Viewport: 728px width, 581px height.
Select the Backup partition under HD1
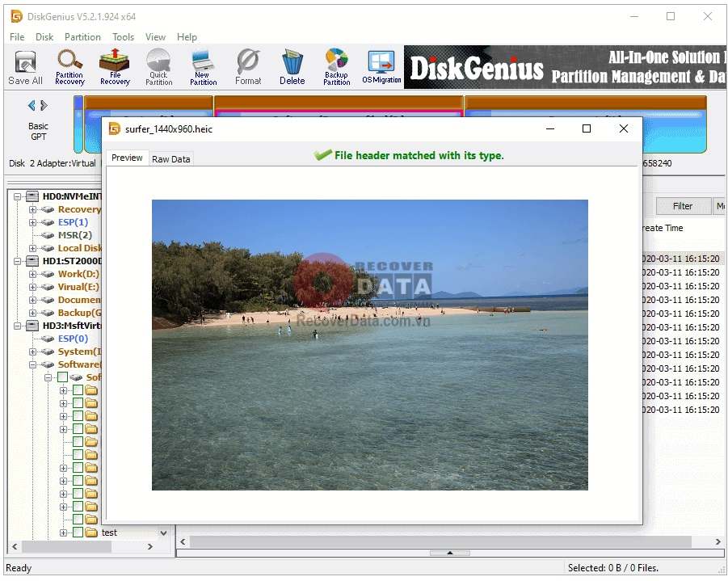pos(79,313)
